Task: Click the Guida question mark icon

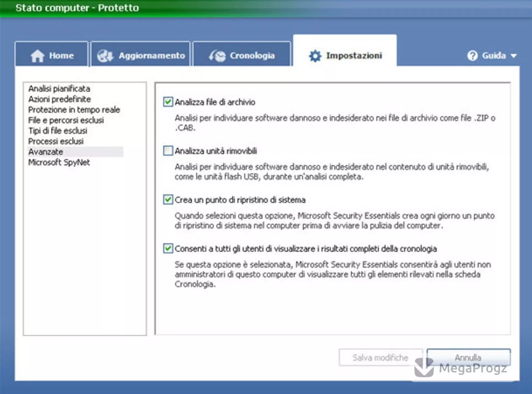Action: coord(472,56)
